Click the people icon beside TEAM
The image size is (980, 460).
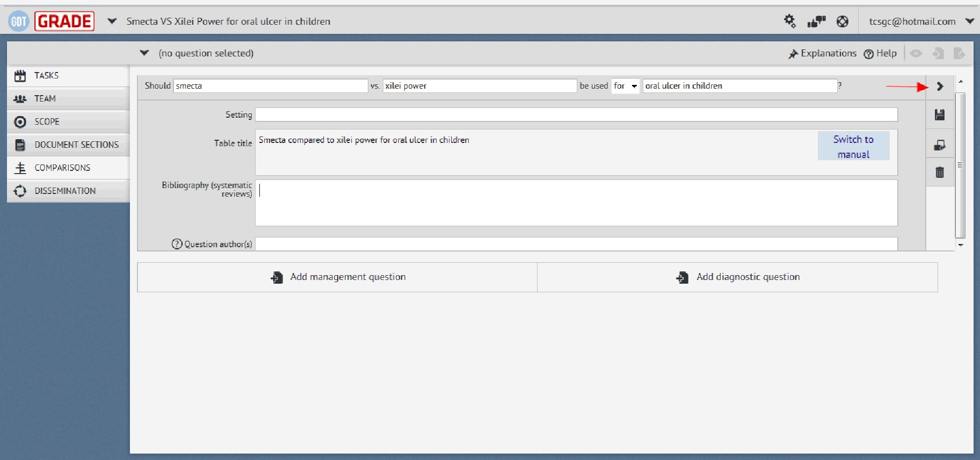(x=20, y=99)
